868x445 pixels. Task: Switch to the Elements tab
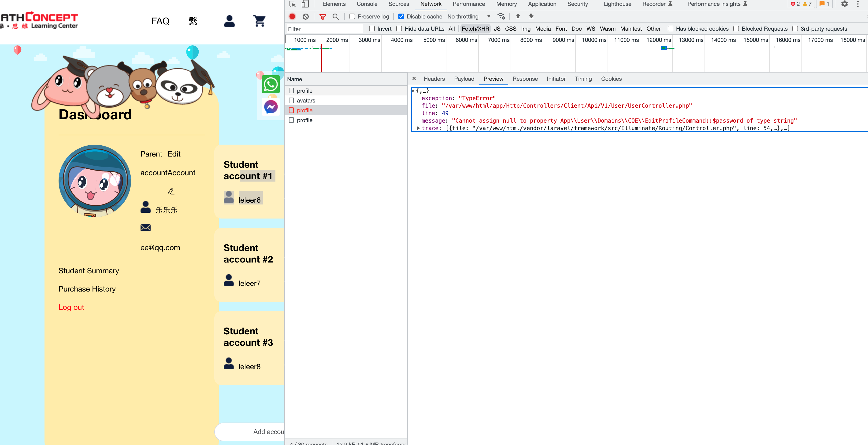tap(334, 4)
